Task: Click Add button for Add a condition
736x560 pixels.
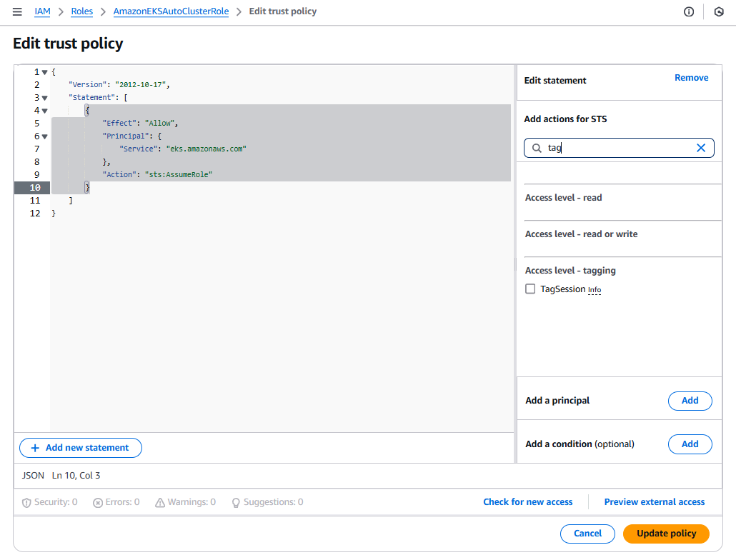Action: 690,444
